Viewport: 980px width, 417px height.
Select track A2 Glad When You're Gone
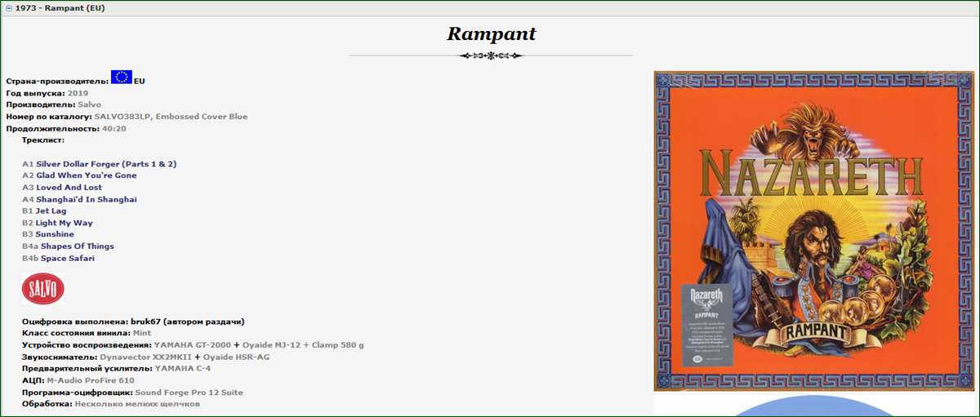[86, 175]
